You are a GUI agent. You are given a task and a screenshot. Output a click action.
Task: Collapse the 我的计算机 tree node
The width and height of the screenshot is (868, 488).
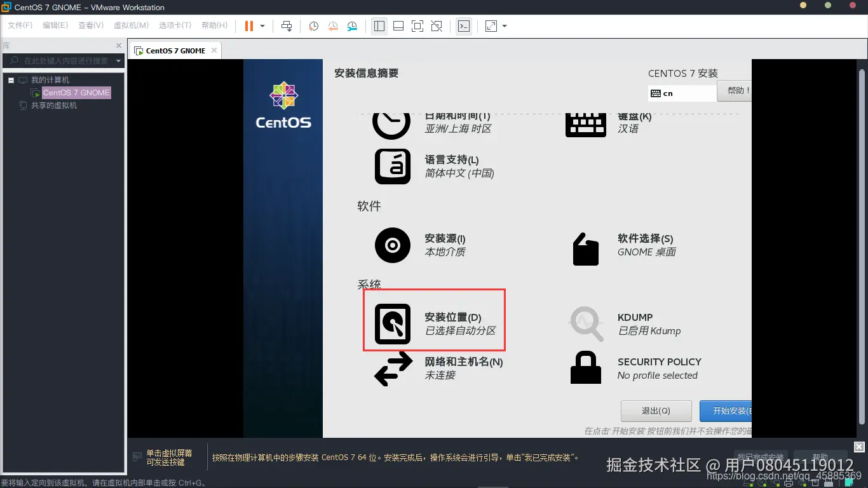click(x=11, y=79)
